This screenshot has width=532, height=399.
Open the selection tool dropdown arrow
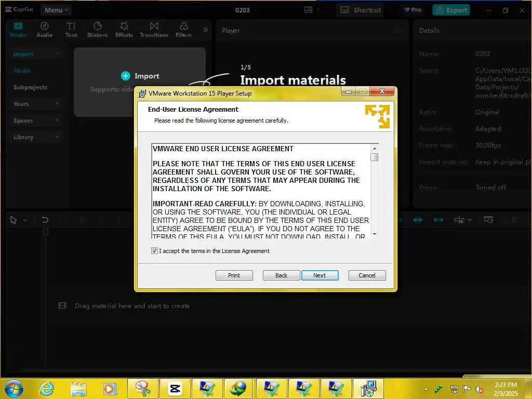25,220
